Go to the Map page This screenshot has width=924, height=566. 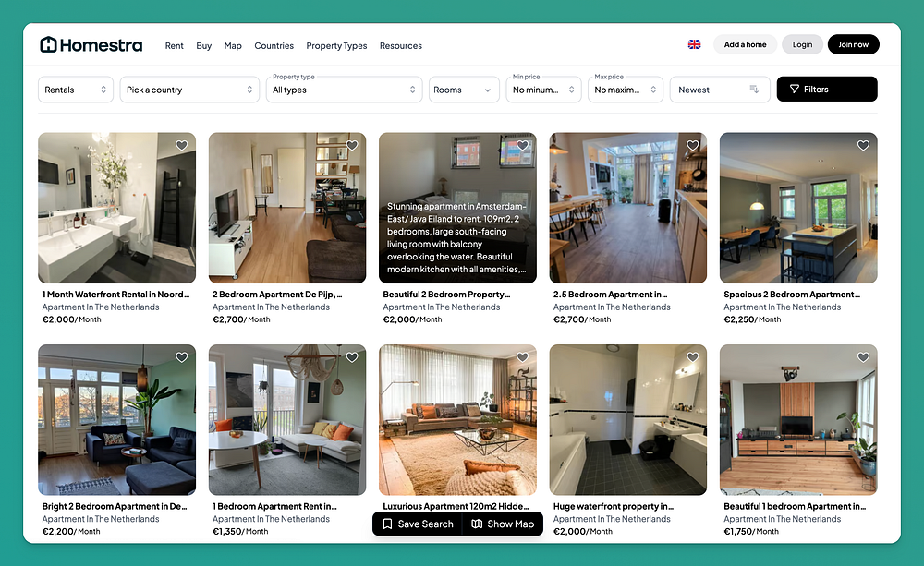point(233,46)
